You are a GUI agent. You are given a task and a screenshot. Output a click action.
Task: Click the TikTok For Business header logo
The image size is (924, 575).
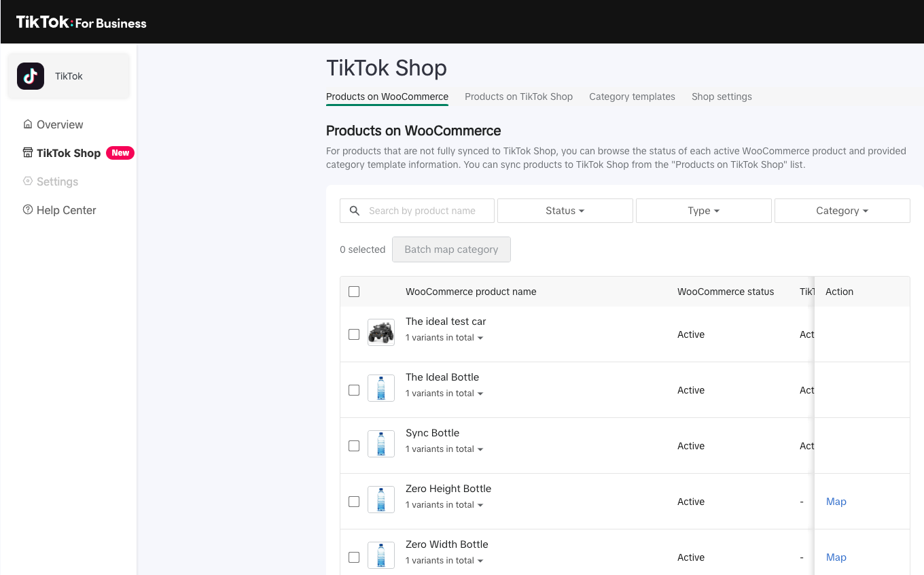pyautogui.click(x=82, y=22)
